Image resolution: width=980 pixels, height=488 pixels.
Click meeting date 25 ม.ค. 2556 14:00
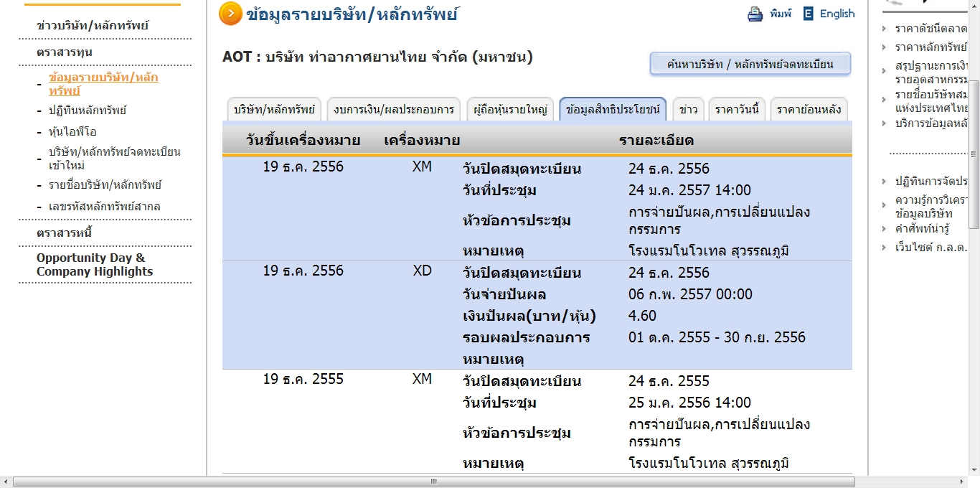coord(689,403)
